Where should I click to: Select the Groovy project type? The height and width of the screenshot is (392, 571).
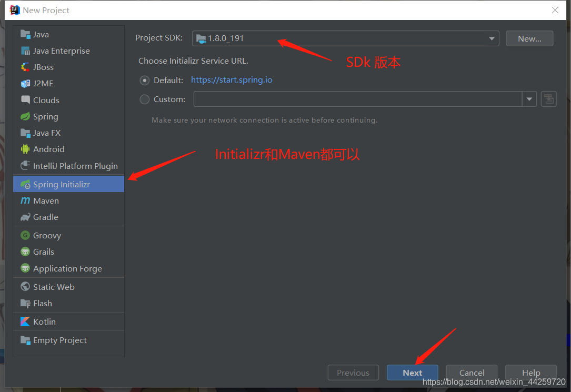pyautogui.click(x=46, y=235)
